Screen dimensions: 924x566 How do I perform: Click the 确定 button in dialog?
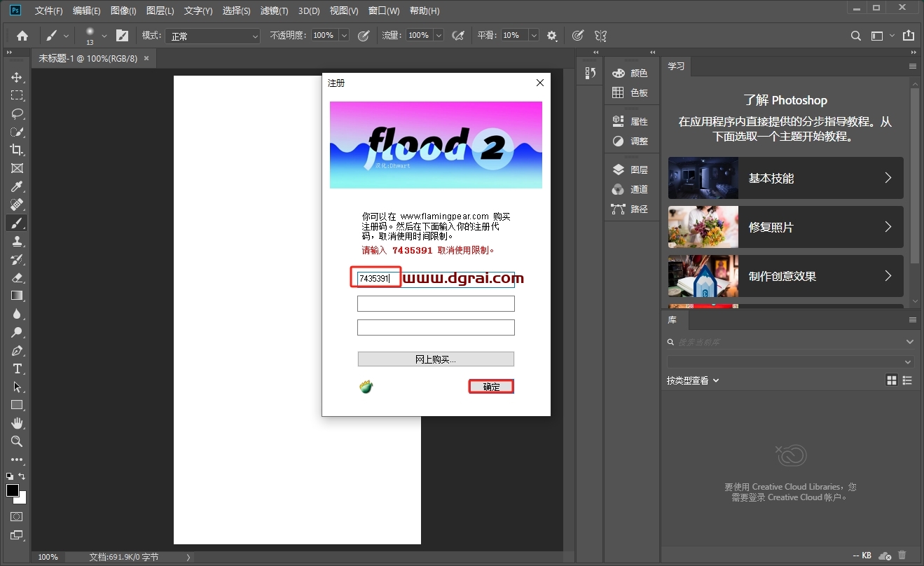coord(491,387)
